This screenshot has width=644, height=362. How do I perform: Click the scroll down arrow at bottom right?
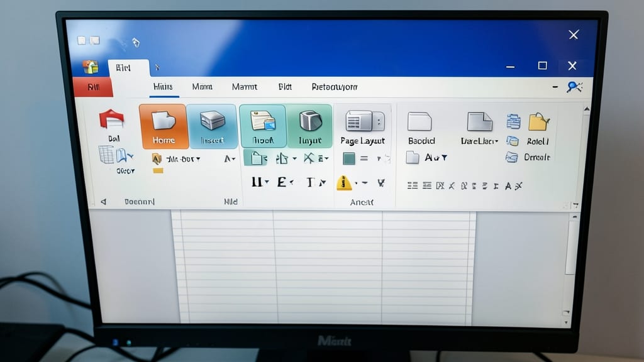pyautogui.click(x=567, y=323)
